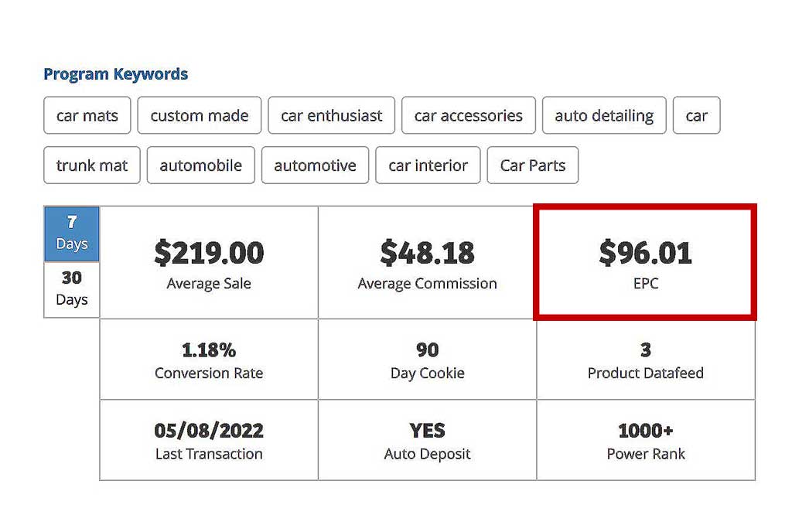The height and width of the screenshot is (532, 792).
Task: Click the 1.18% Conversion Rate cell
Action: coord(209,360)
